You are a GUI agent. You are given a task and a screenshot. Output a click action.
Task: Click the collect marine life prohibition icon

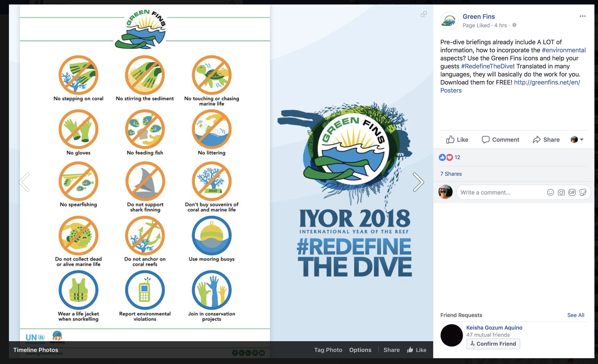[78, 235]
